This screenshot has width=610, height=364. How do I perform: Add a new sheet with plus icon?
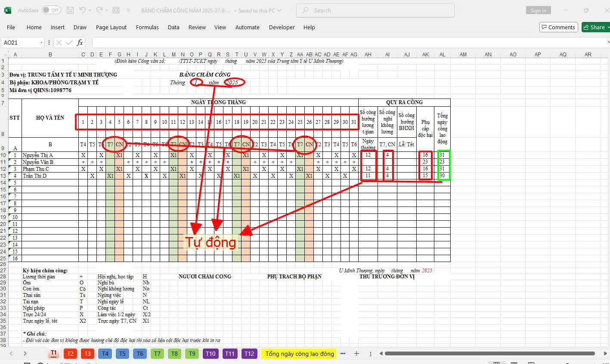pyautogui.click(x=356, y=354)
